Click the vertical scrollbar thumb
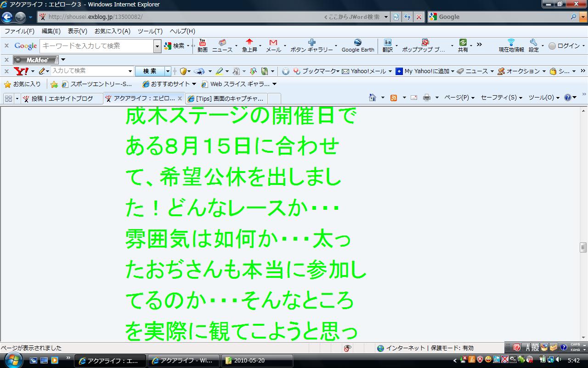588x368 pixels. pos(583,247)
